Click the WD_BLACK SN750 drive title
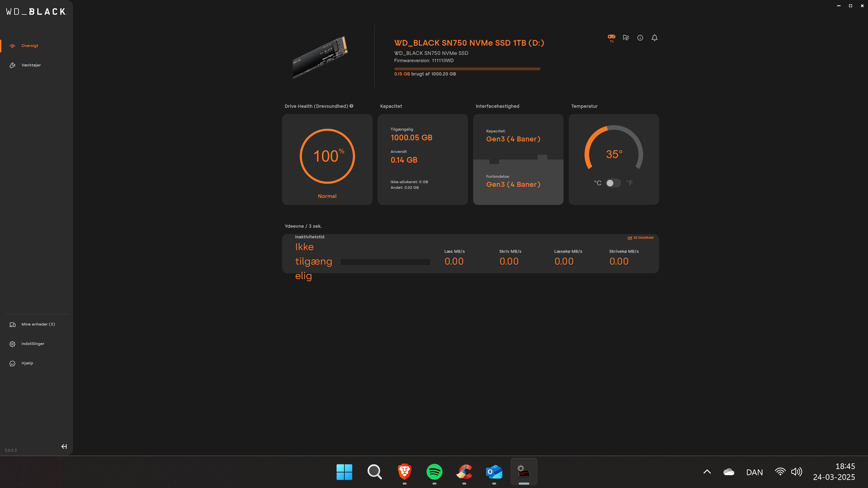 pos(469,43)
